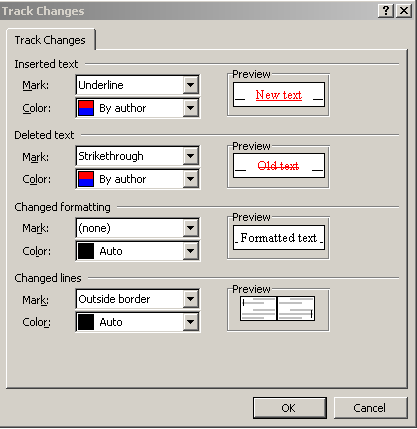Open the Deleted text Mark dropdown arrow
This screenshot has height=429, width=417.
click(x=190, y=156)
